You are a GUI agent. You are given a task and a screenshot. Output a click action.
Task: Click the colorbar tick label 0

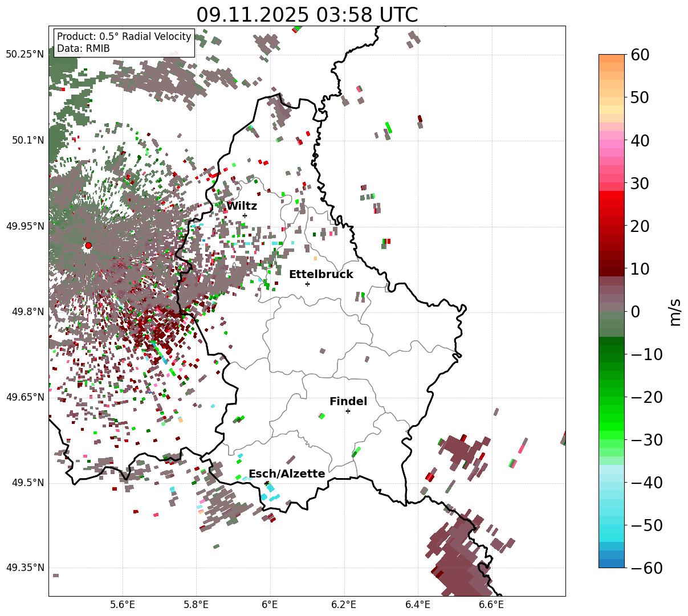[636, 312]
